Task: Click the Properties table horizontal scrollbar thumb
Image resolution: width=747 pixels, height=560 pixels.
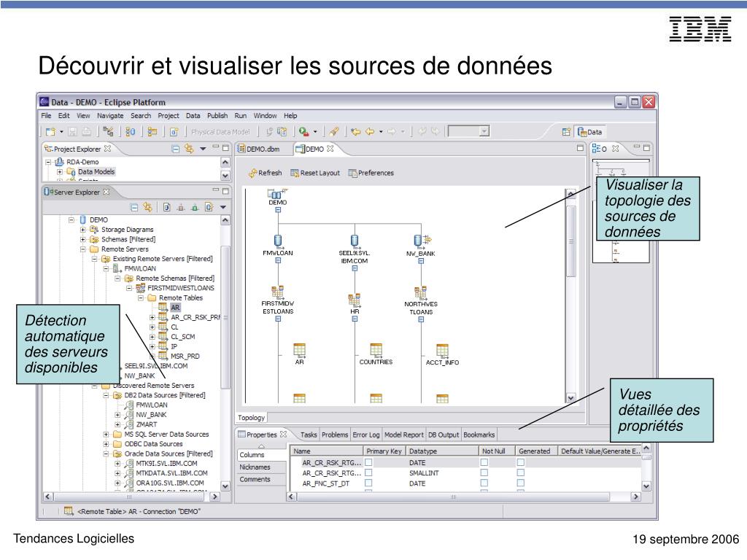Action: (x=453, y=497)
